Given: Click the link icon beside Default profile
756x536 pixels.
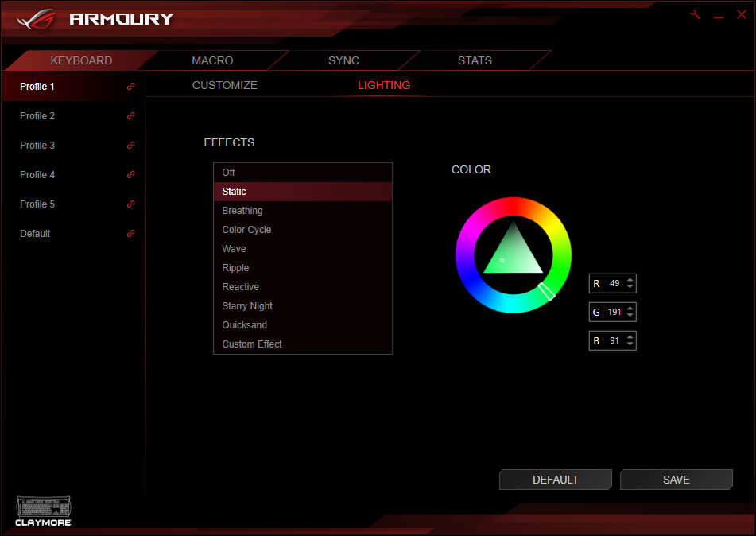Looking at the screenshot, I should click(x=131, y=234).
